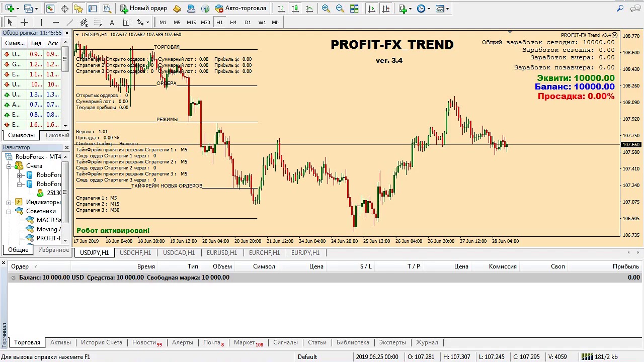Image resolution: width=644 pixels, height=362 pixels.
Task: Tile chart windows icon
Action: click(x=354, y=9)
